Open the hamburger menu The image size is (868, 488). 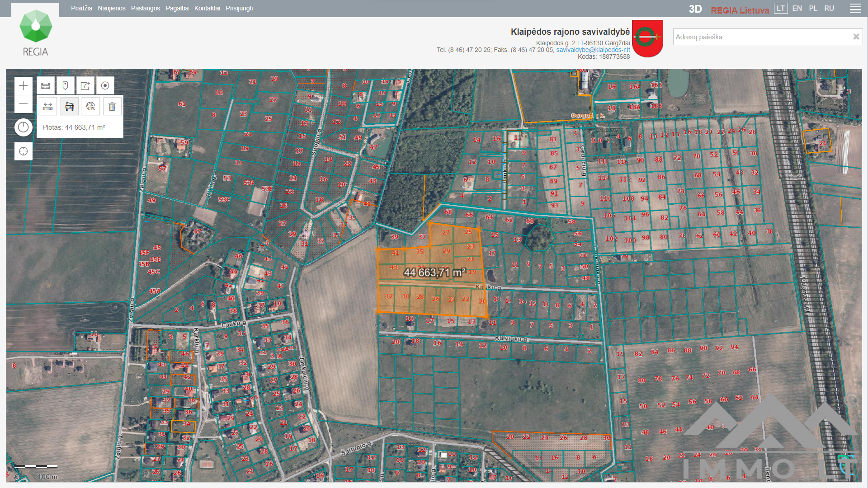coord(855,9)
